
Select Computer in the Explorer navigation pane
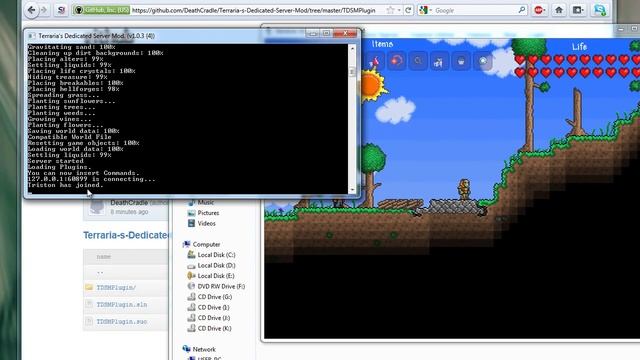(206, 244)
